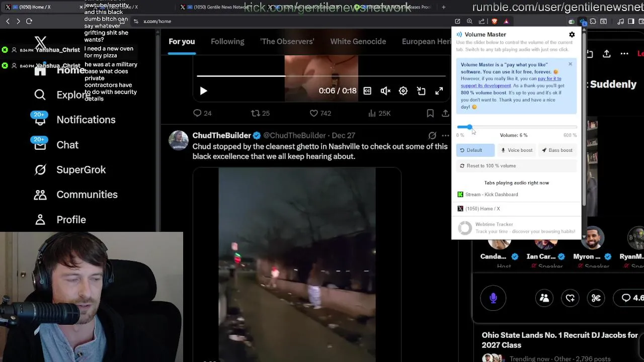Screen dimensions: 644x362
Task: Open the extensions puzzle icon
Action: [x=593, y=21]
